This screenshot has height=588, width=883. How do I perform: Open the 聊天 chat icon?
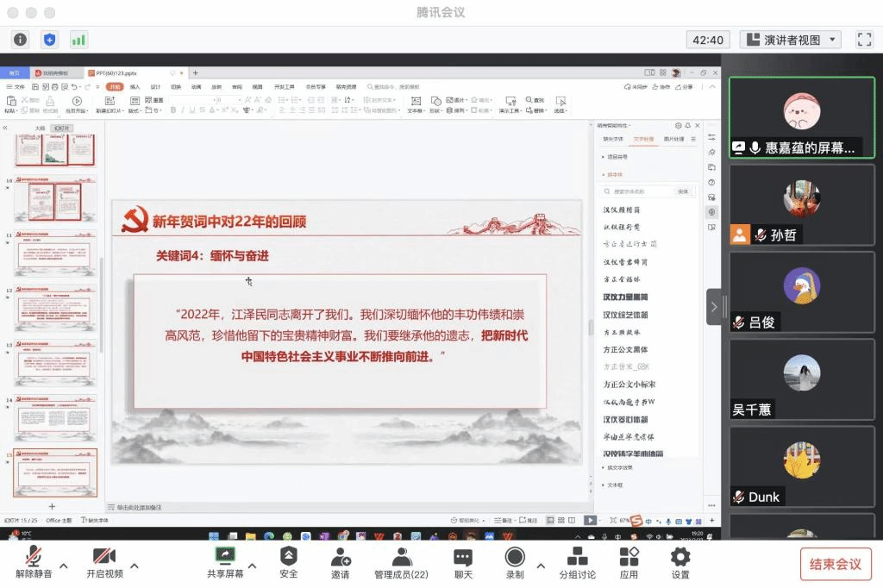point(463,556)
